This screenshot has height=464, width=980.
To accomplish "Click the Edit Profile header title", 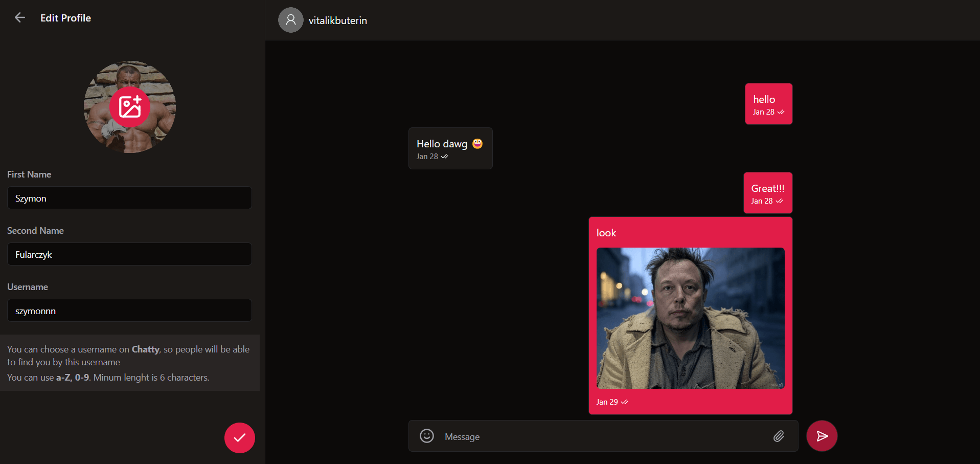I will 65,18.
